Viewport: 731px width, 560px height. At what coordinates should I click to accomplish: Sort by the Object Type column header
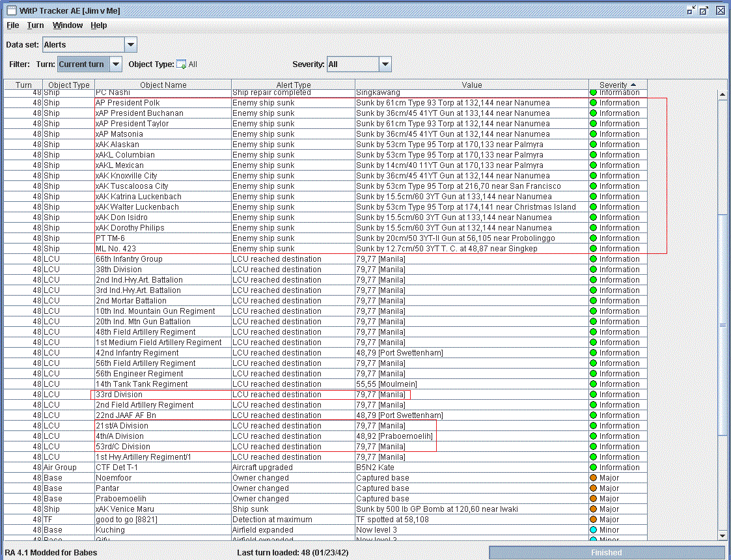pos(69,85)
